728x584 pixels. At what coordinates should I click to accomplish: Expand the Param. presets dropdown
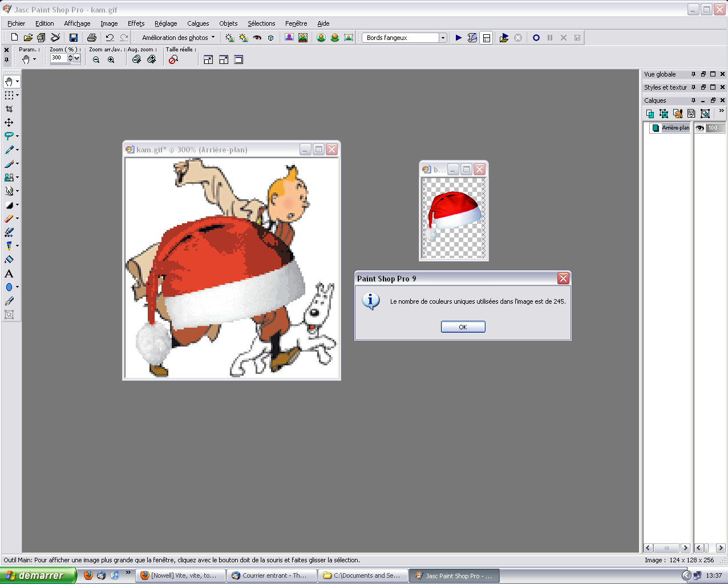[34, 59]
